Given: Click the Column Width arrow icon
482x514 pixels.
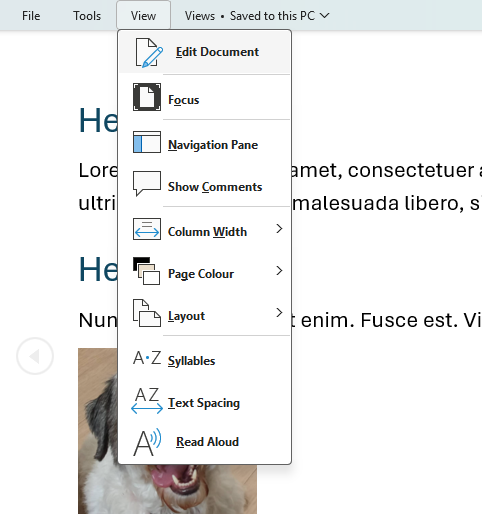Looking at the screenshot, I should tap(147, 229).
